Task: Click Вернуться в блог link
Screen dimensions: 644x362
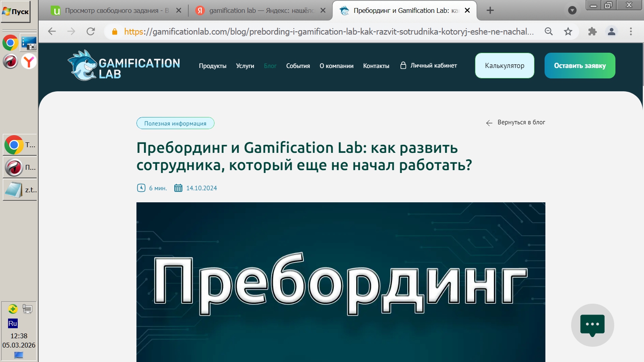Action: (x=516, y=122)
